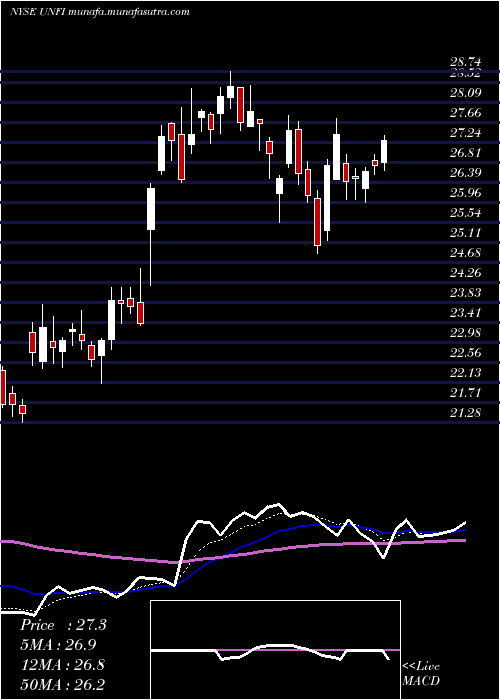Click the 28.09 price axis label
500x700 pixels.
[465, 93]
